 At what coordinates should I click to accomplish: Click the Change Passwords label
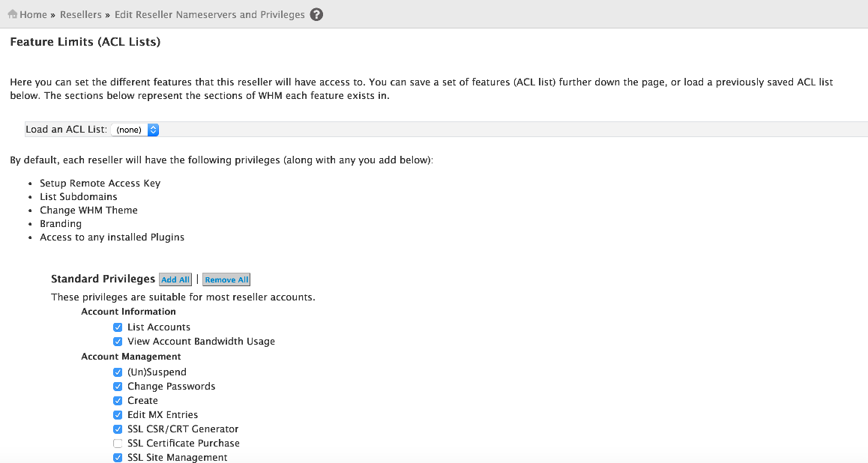tap(171, 387)
